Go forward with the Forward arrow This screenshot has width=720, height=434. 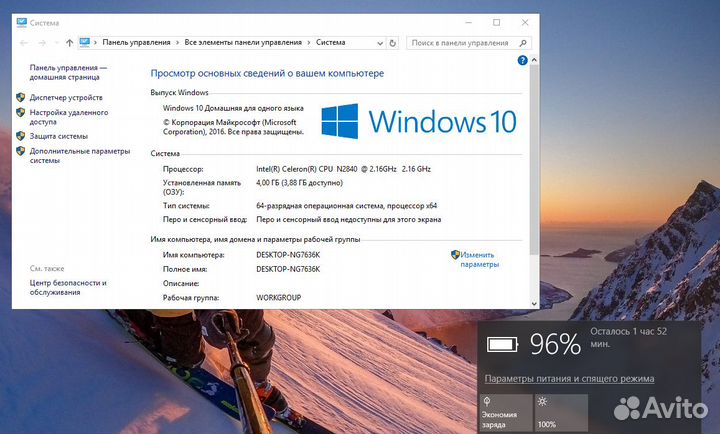click(x=42, y=43)
